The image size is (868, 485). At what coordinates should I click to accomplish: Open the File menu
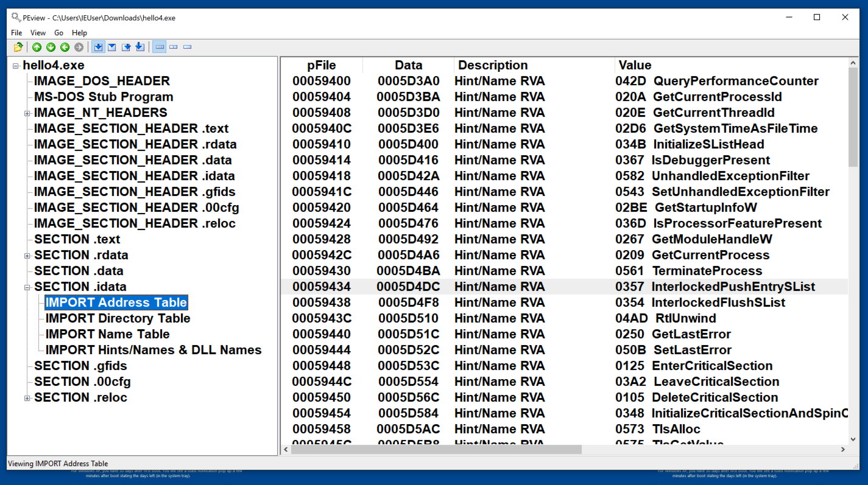[x=16, y=33]
